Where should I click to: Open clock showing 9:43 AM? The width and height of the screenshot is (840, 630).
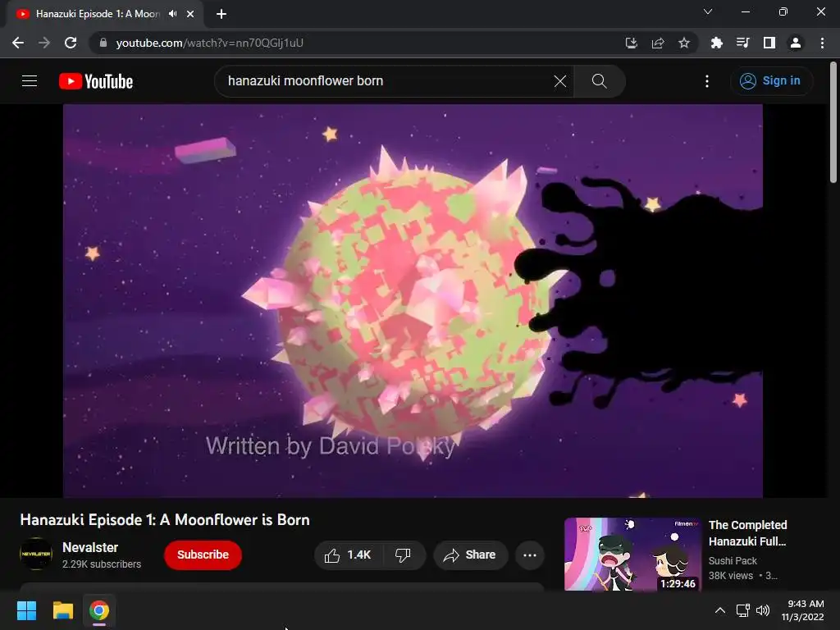click(802, 610)
